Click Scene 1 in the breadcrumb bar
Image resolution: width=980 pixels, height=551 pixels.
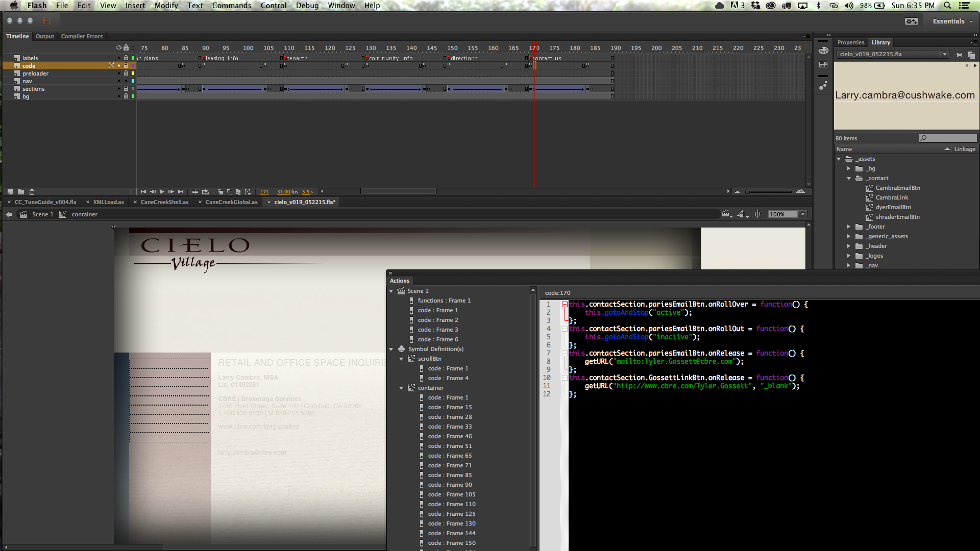pyautogui.click(x=42, y=214)
